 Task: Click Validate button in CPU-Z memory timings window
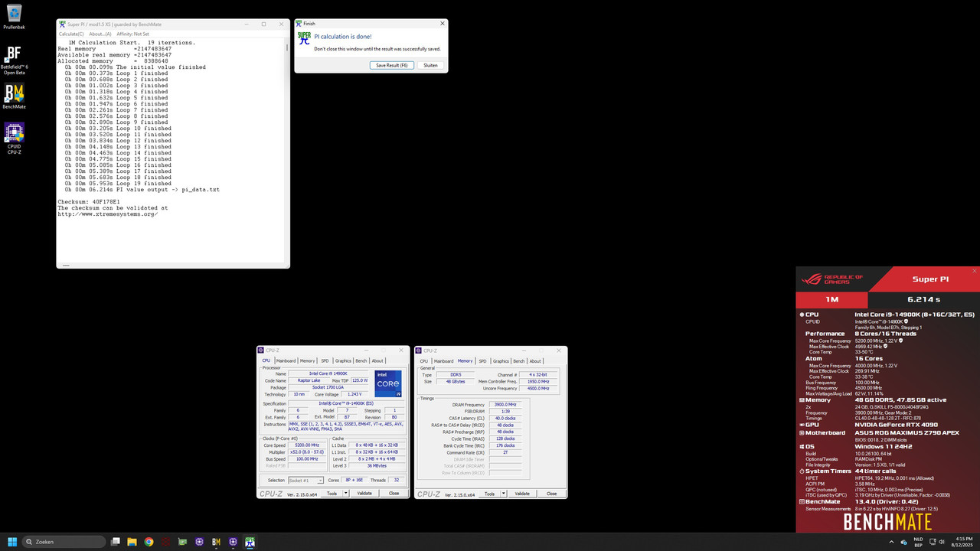click(x=522, y=494)
